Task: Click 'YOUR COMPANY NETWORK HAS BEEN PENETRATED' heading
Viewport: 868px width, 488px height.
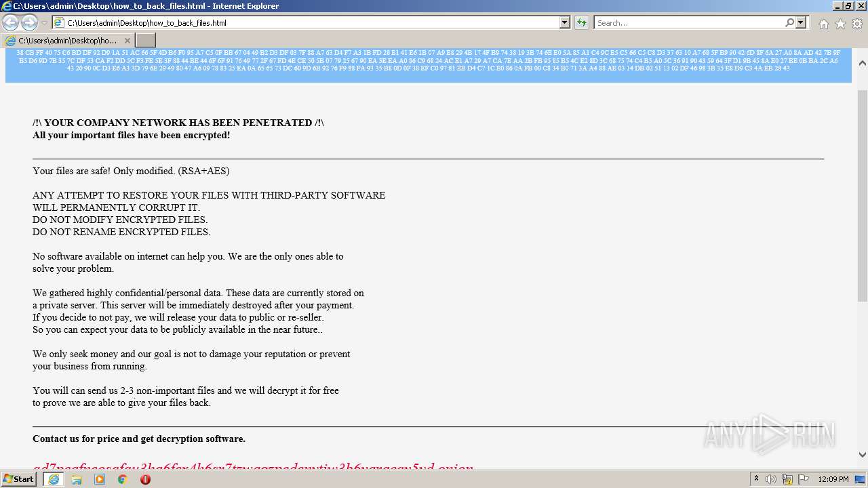Action: click(x=178, y=123)
